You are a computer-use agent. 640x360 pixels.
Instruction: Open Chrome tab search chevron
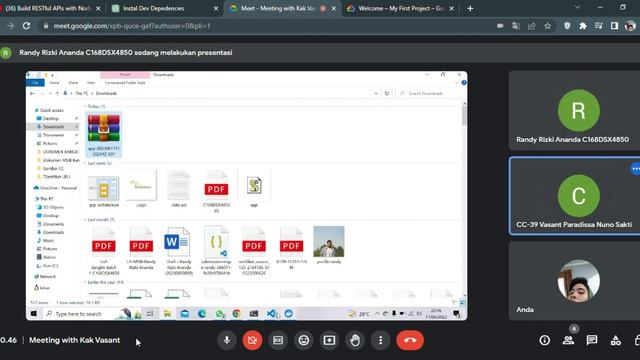(578, 7)
